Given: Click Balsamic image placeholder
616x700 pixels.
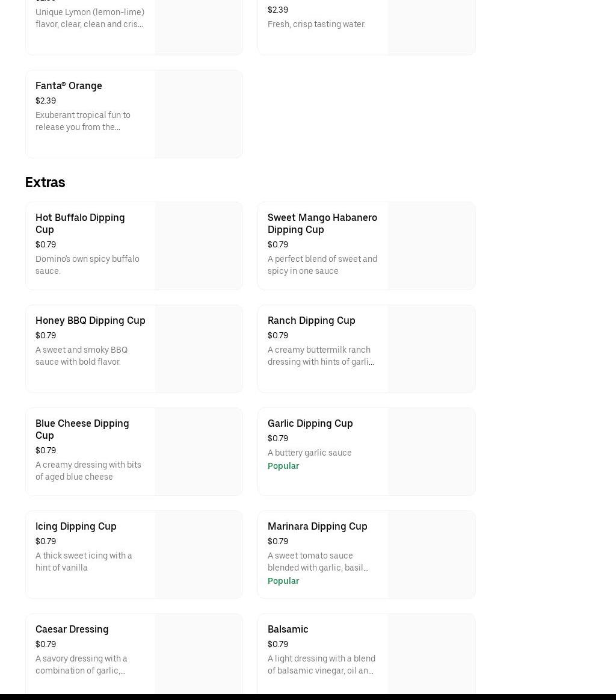Looking at the screenshot, I should point(431,654).
